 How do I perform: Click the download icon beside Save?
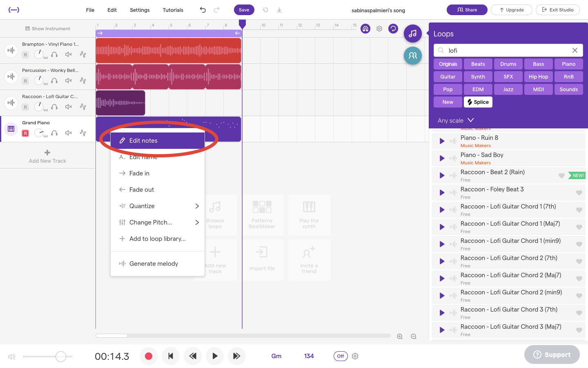(x=279, y=10)
